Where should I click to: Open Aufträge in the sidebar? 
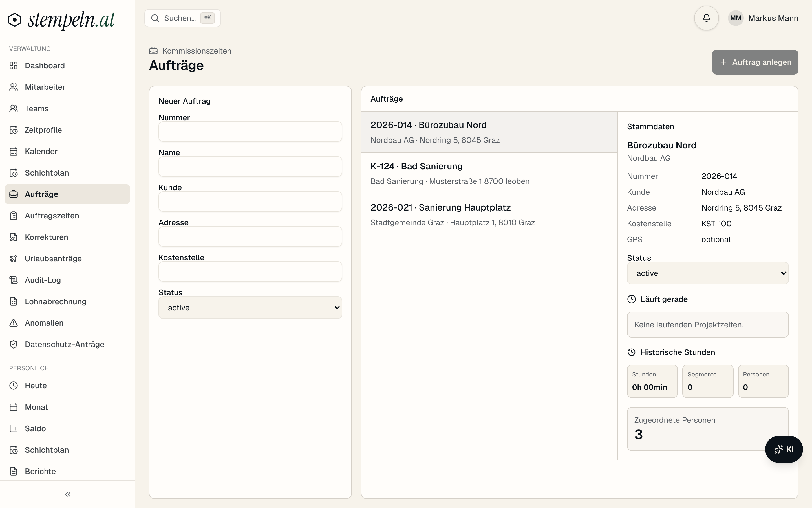click(x=67, y=194)
